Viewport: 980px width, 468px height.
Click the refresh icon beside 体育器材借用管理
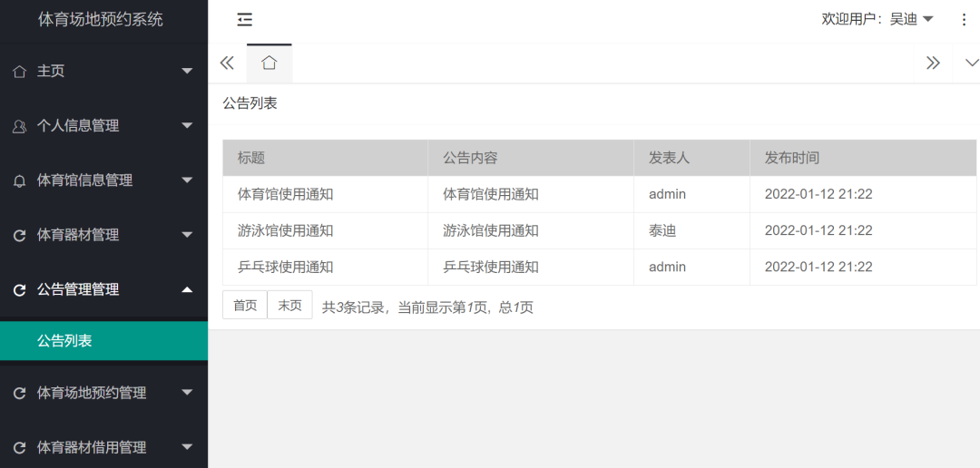19,448
